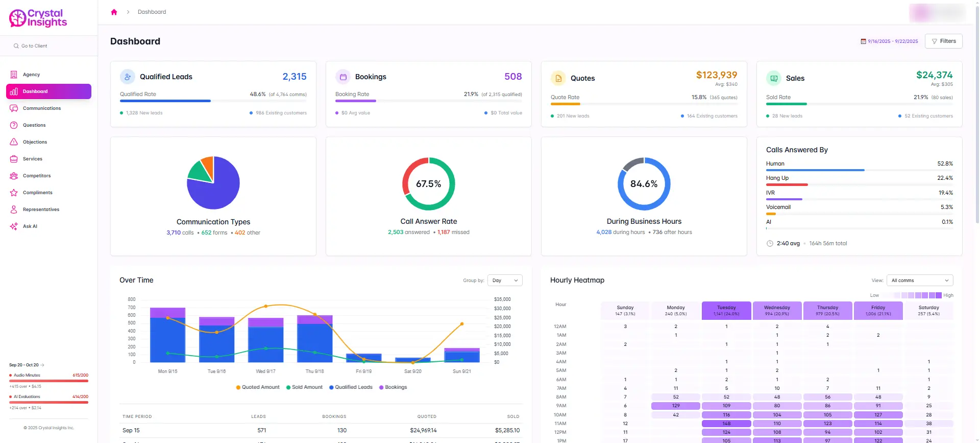Click the Qualified Leads card icon
Image resolution: width=980 pixels, height=443 pixels.
pyautogui.click(x=128, y=77)
